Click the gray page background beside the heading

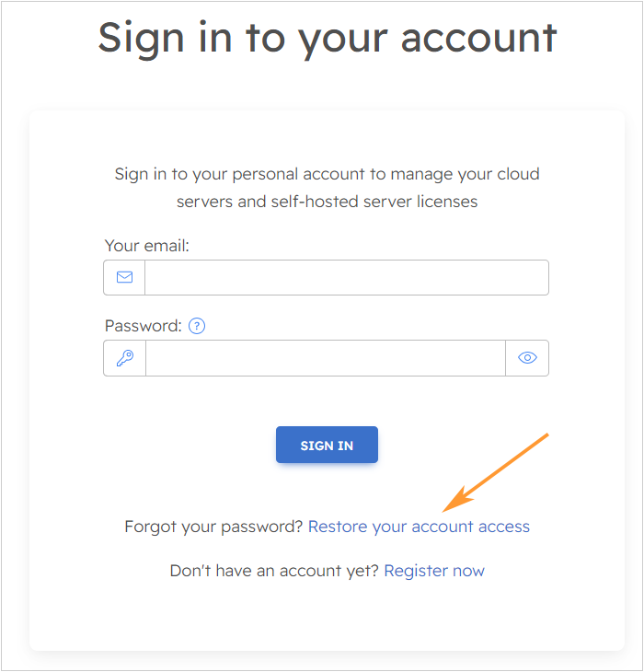pyautogui.click(x=46, y=55)
